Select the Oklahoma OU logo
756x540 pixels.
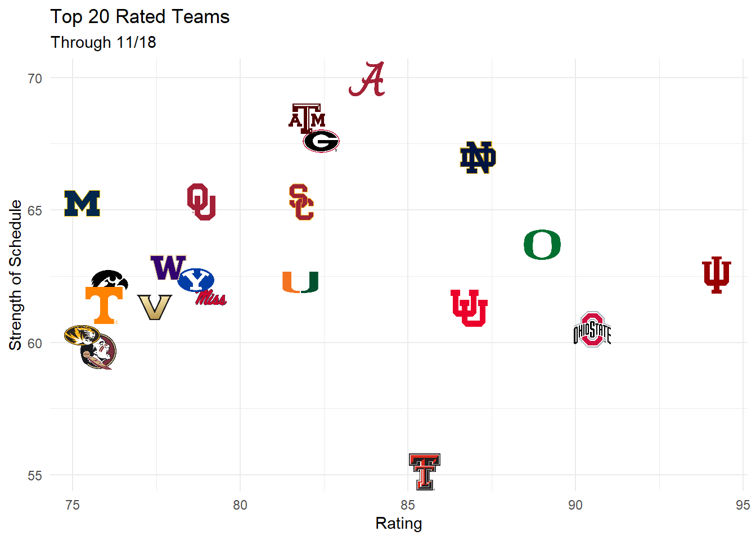point(201,201)
